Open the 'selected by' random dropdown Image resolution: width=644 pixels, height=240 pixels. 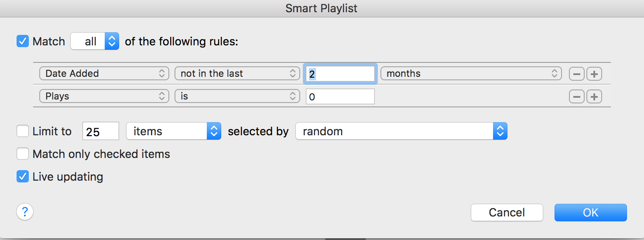click(x=401, y=131)
